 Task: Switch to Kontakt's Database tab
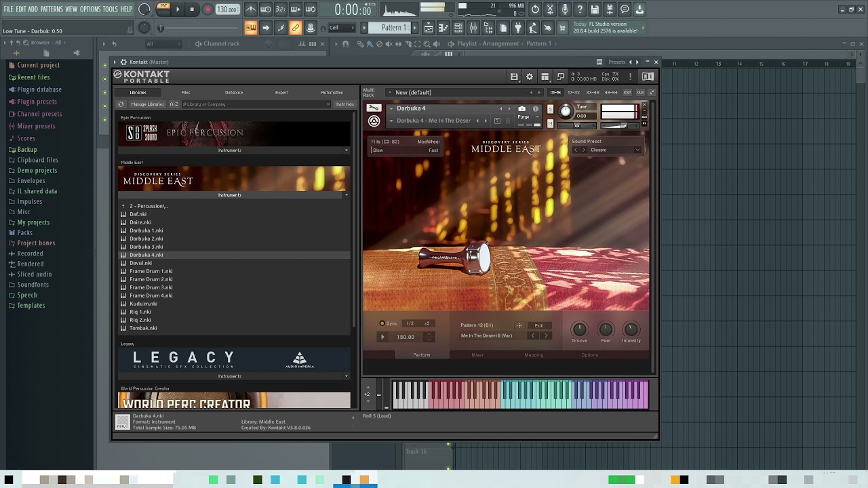pos(234,93)
